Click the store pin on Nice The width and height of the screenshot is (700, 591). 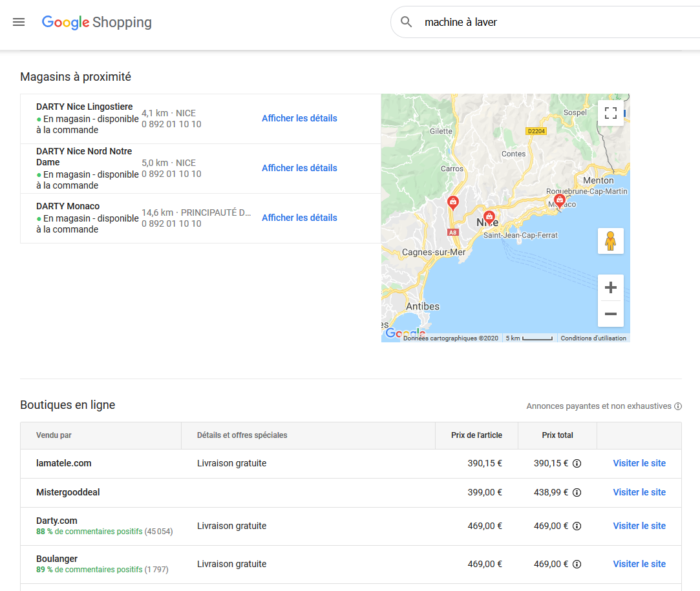[489, 218]
